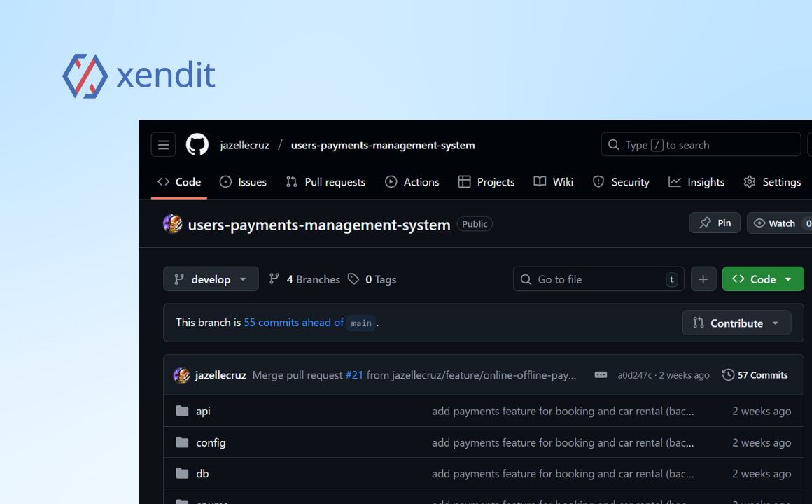Open the Pull requests tab

pyautogui.click(x=326, y=182)
